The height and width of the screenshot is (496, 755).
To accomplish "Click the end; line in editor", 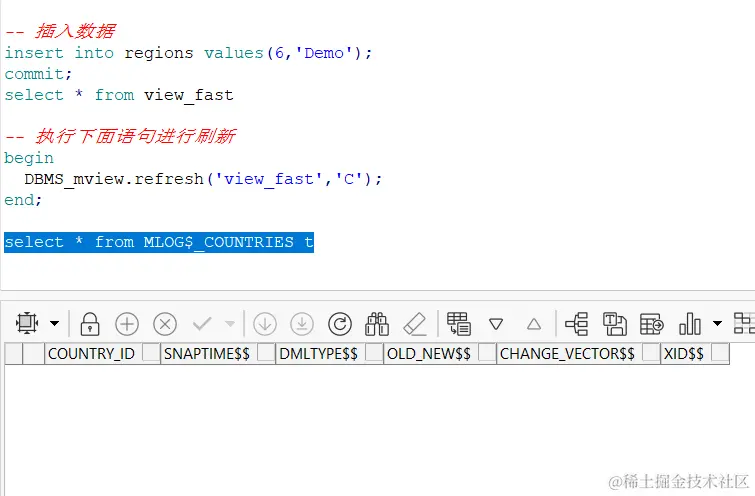I will click(x=23, y=200).
